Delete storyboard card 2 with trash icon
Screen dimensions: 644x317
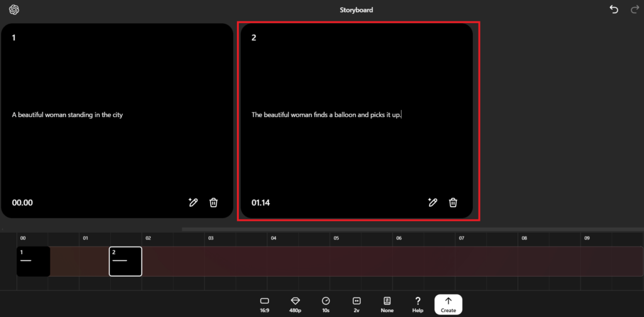pos(453,203)
